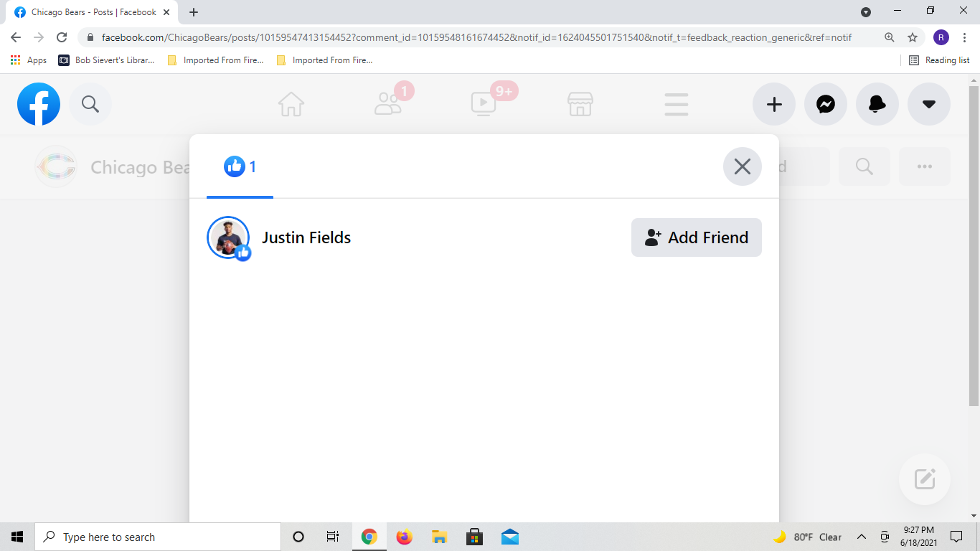This screenshot has height=551, width=980.
Task: Reload the current page
Action: pyautogui.click(x=62, y=37)
